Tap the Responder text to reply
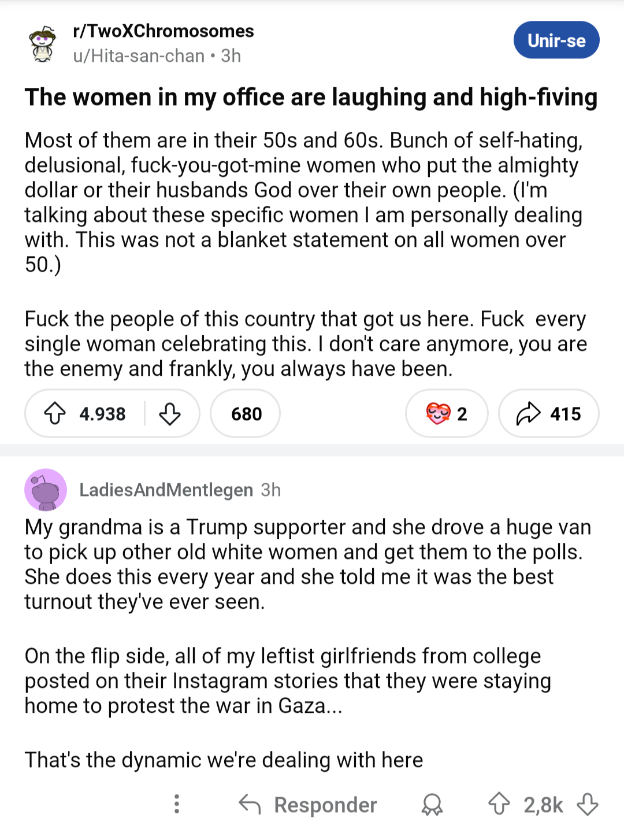 (325, 805)
